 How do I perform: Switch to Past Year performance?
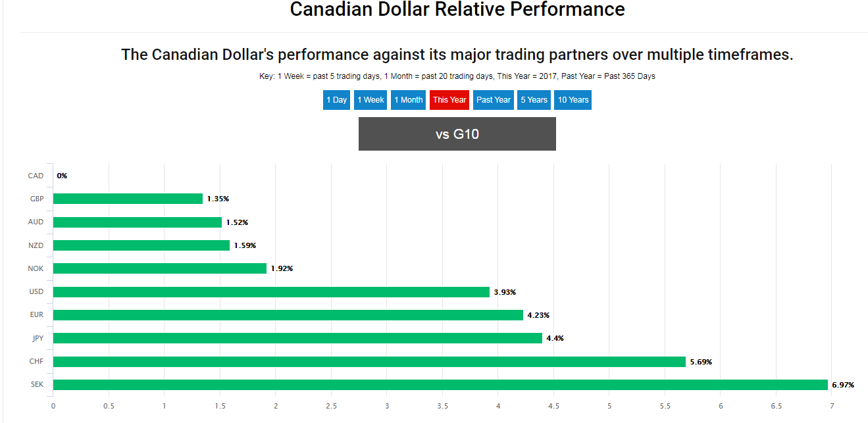(x=493, y=100)
